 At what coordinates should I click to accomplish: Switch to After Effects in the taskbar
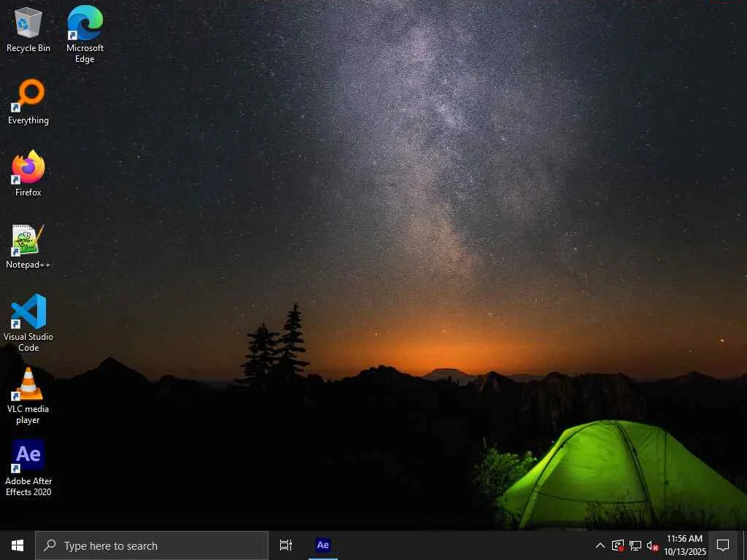point(323,545)
